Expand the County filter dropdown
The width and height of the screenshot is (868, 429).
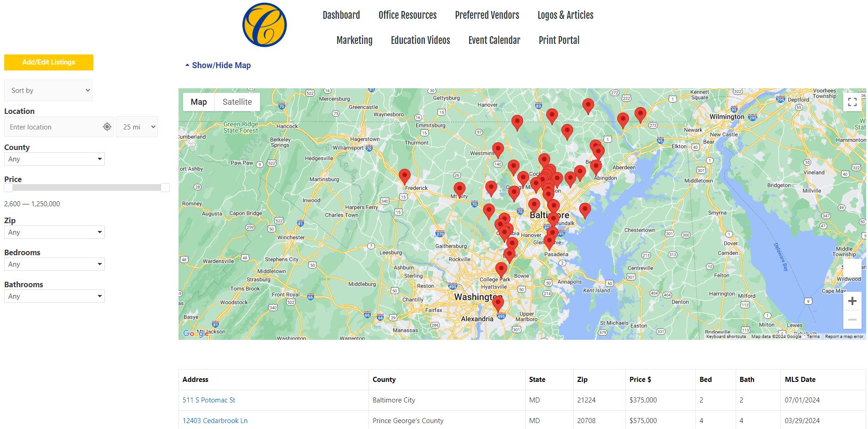tap(54, 159)
